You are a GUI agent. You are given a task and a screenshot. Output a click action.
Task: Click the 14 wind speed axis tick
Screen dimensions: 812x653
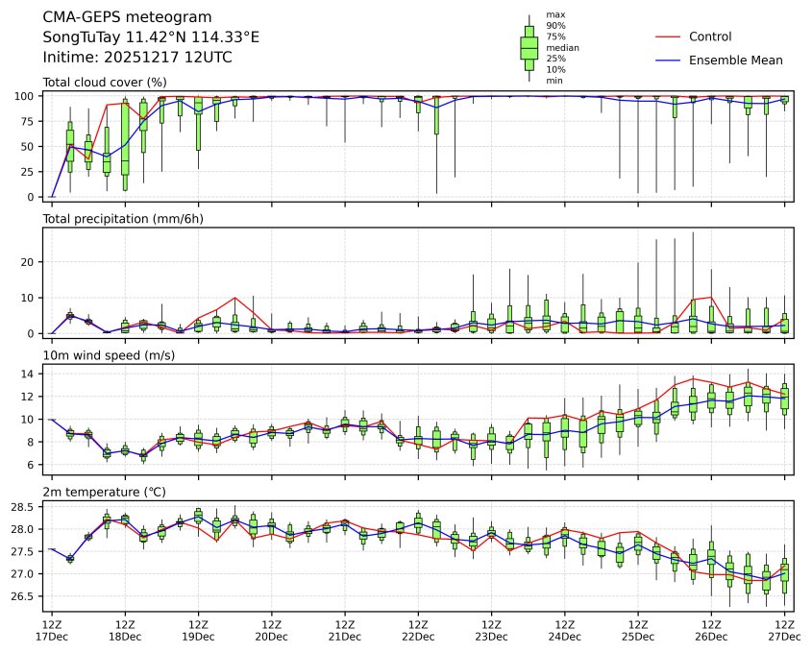click(28, 374)
